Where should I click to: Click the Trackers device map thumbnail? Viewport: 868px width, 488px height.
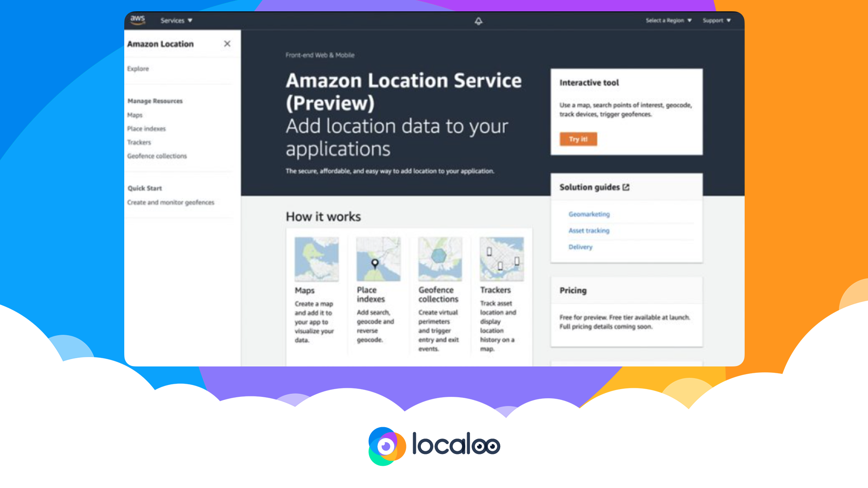(502, 259)
